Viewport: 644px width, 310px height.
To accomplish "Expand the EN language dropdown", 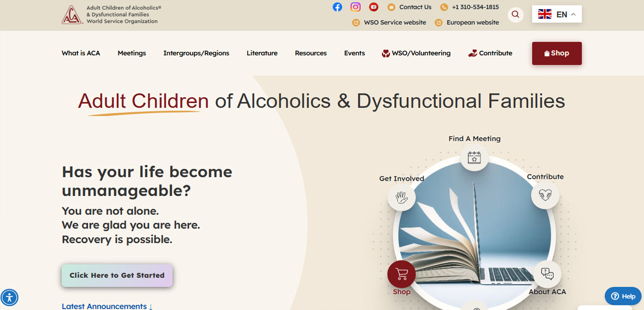I will click(x=557, y=14).
